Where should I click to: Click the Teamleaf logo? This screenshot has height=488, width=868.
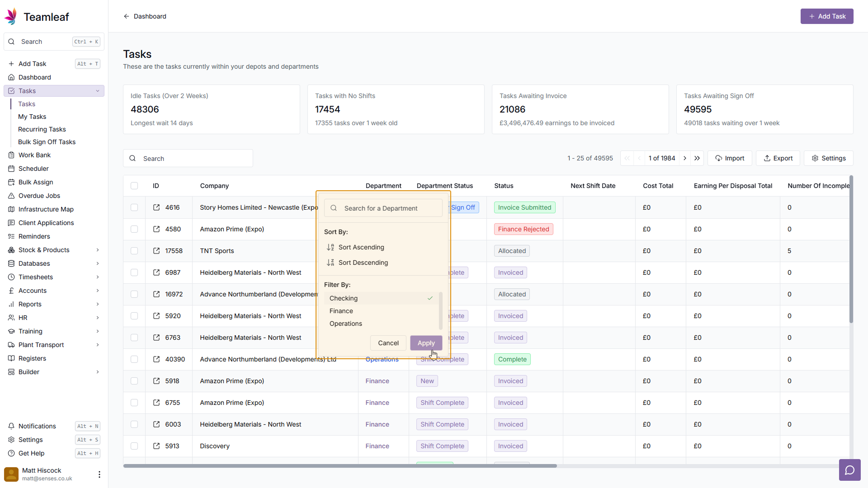click(x=11, y=17)
